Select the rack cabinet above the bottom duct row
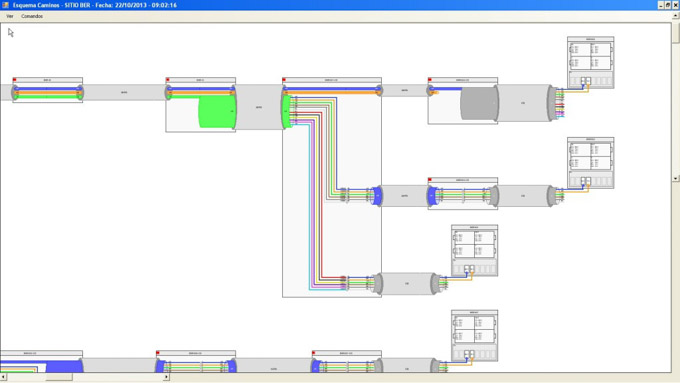This screenshot has height=383, width=680. pyautogui.click(x=474, y=335)
